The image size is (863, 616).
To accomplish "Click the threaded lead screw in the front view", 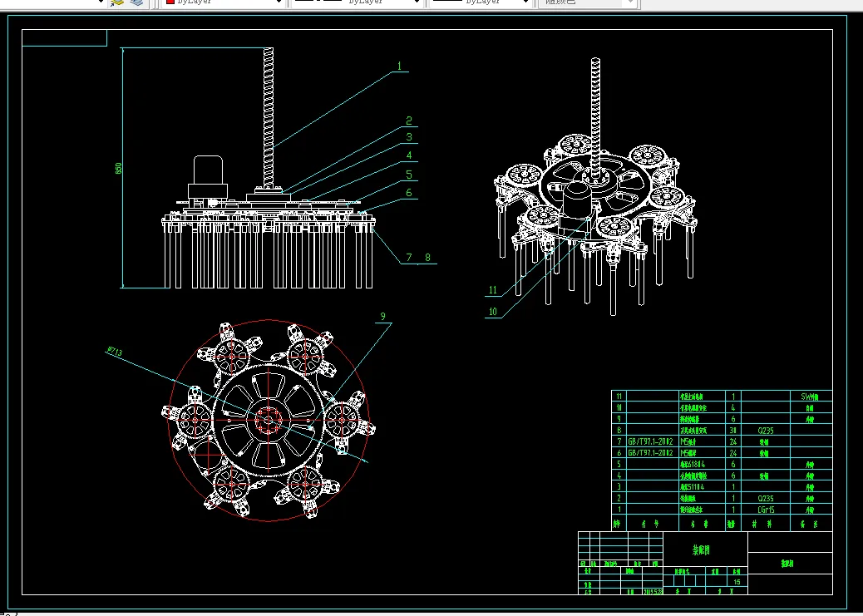I will (269, 118).
